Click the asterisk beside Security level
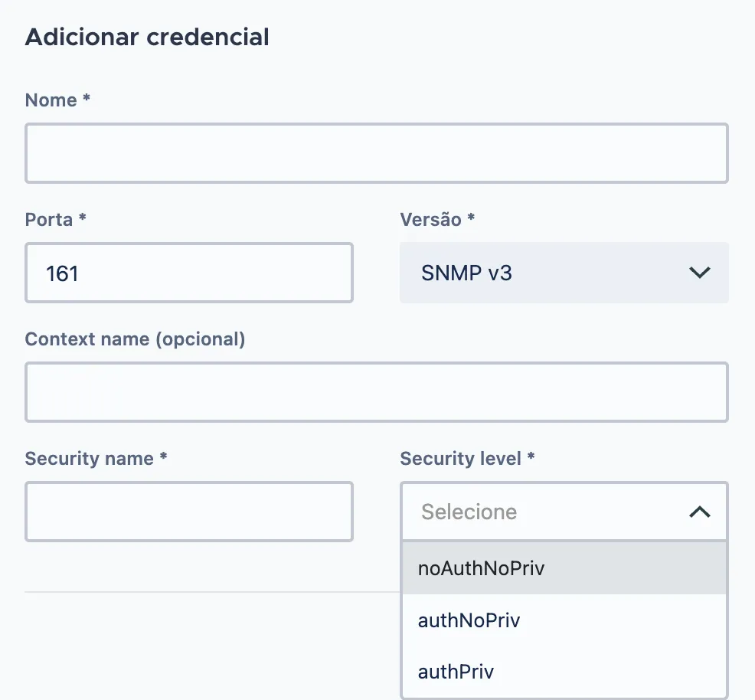Image resolution: width=755 pixels, height=700 pixels. [531, 456]
